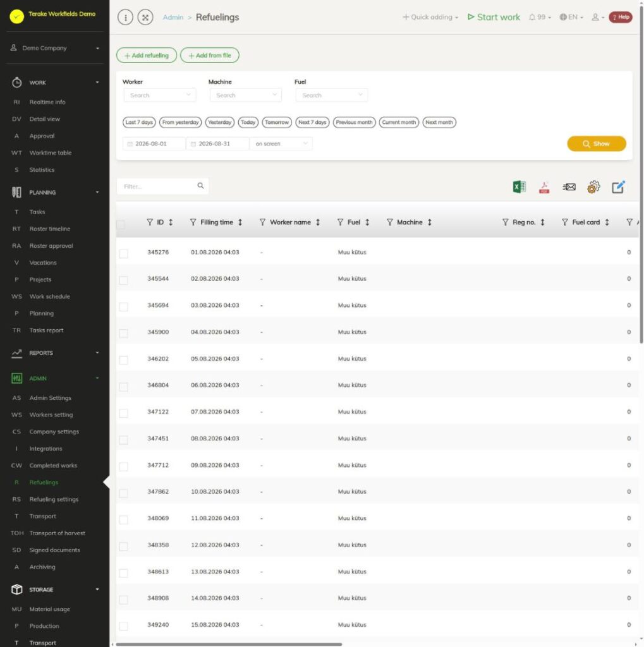The image size is (644, 647).
Task: Open Refueling settings in sidebar
Action: (x=54, y=499)
